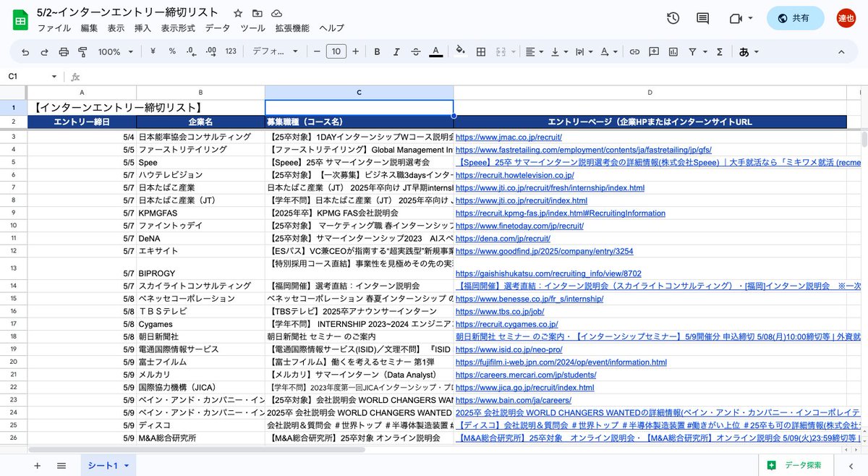The height and width of the screenshot is (476, 868).
Task: Toggle bold formatting
Action: [377, 51]
